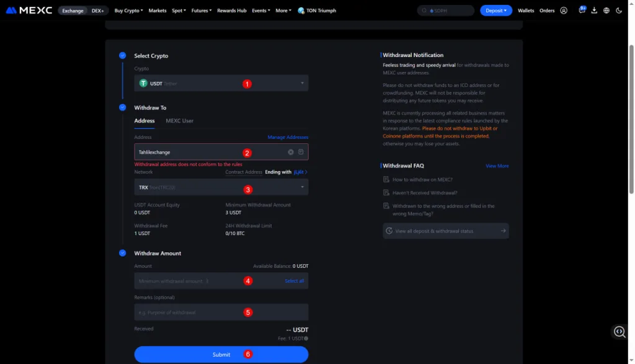Click document icon beside How to withdraw on MEXC
Screen dimensions: 635x364
tap(386, 179)
